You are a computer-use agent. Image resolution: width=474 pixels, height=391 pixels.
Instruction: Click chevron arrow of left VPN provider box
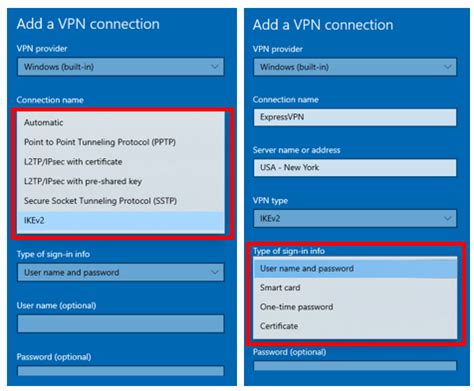[x=215, y=67]
